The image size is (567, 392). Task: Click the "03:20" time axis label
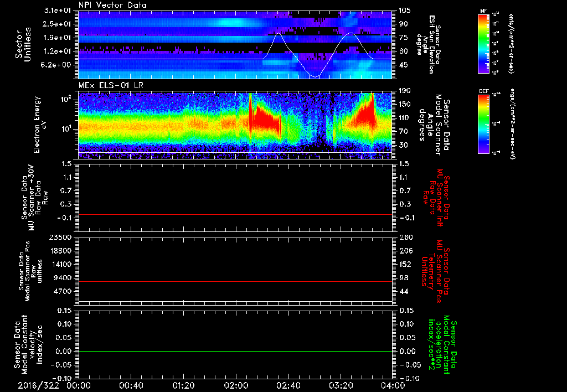coord(341,385)
